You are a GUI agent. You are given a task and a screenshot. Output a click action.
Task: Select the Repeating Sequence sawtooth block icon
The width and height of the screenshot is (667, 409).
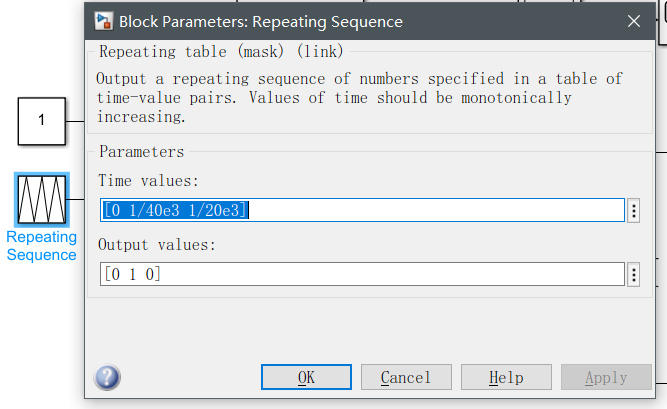coord(42,200)
